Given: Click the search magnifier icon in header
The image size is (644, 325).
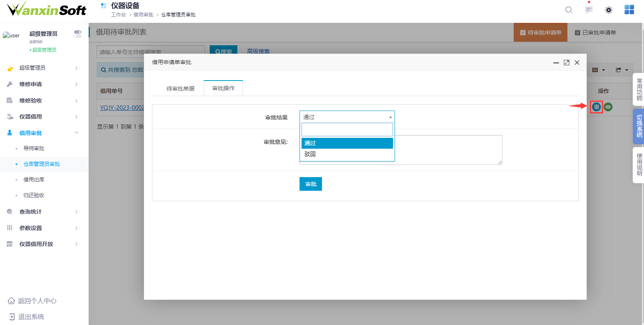Looking at the screenshot, I should pyautogui.click(x=569, y=10).
